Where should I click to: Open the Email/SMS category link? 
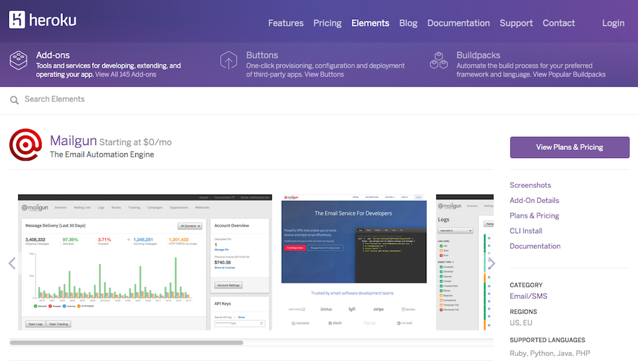[528, 296]
